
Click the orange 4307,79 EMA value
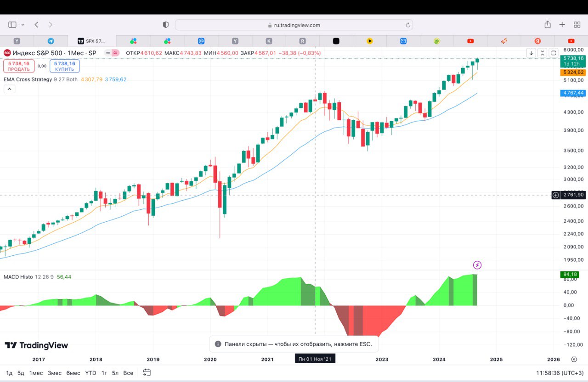[x=91, y=79]
